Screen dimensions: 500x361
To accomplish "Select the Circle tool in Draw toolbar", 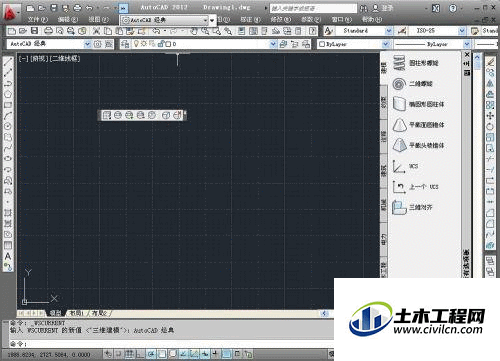I will (8, 126).
